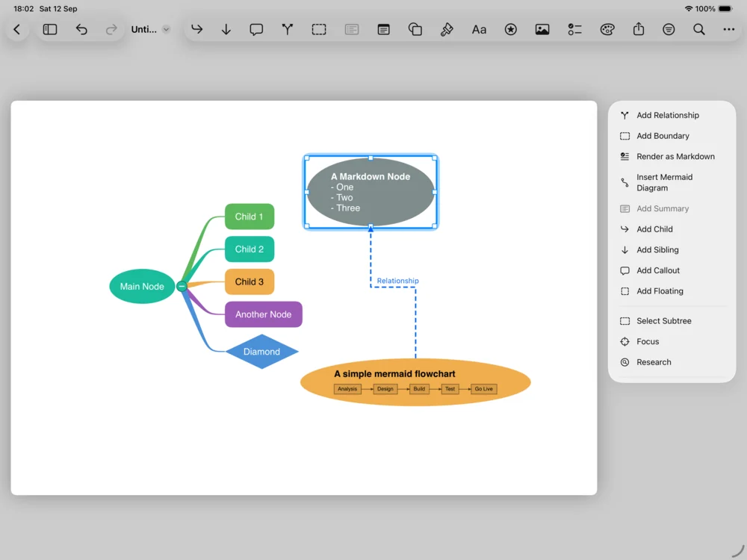Image resolution: width=747 pixels, height=560 pixels.
Task: Choose Research from the menu
Action: pyautogui.click(x=672, y=362)
